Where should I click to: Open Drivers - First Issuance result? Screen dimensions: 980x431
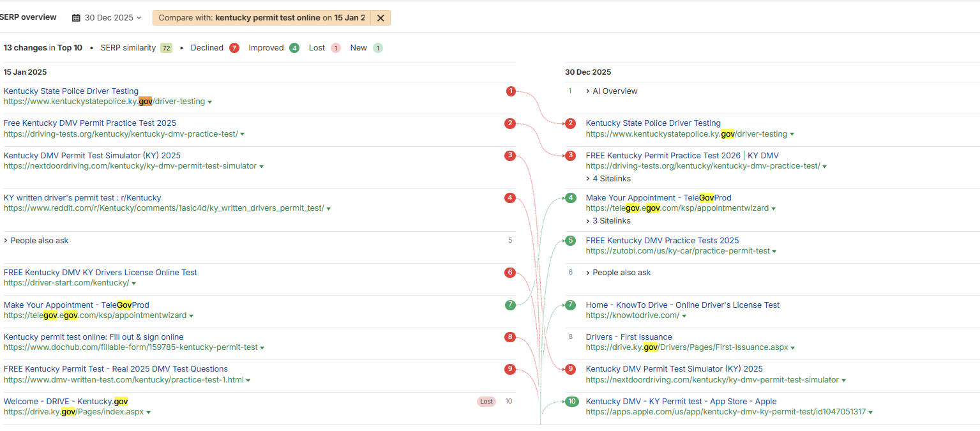[x=629, y=337]
